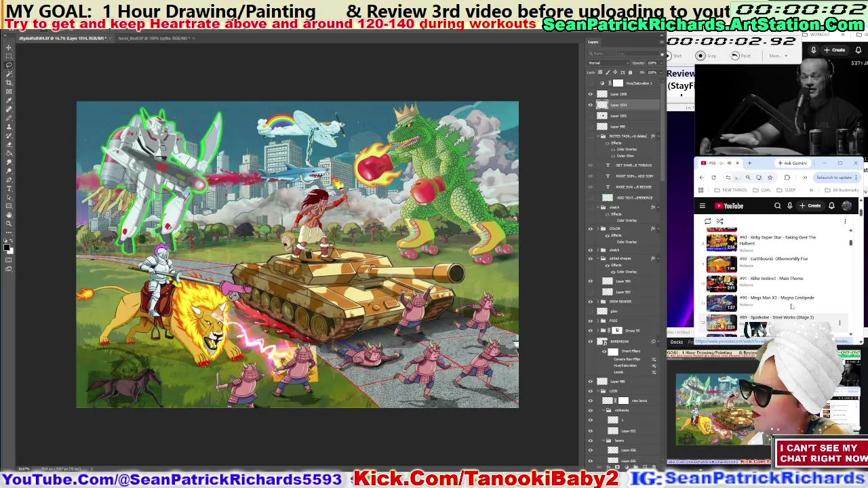Select the Frame tool
Screen dimensions: 868x488
tap(9, 91)
